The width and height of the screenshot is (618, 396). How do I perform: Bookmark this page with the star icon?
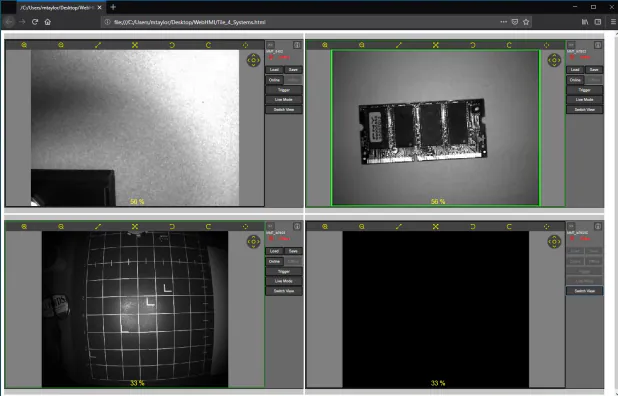click(x=526, y=22)
